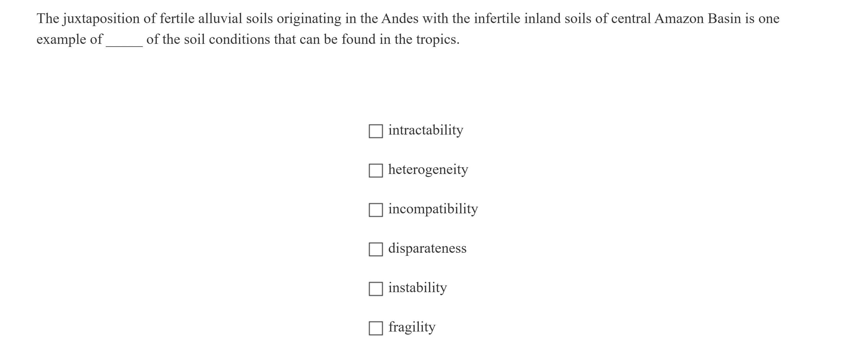Click the disparateness label text
The height and width of the screenshot is (344, 868).
(428, 248)
